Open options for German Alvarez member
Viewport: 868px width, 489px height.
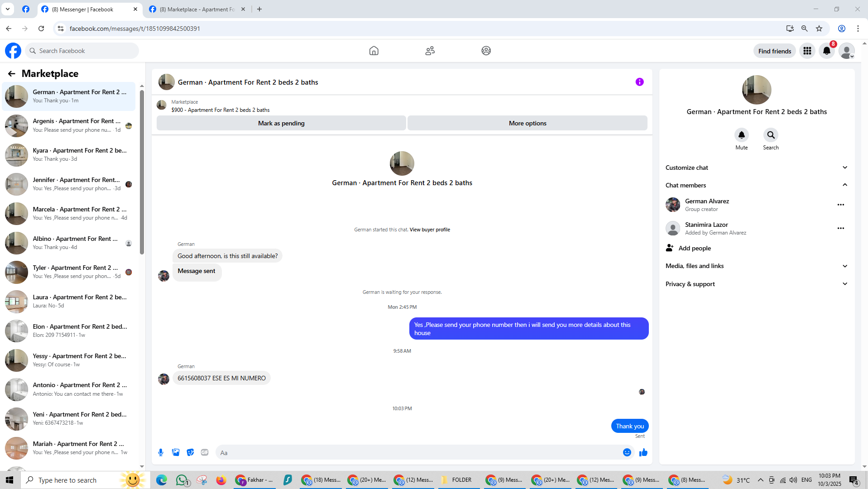(x=840, y=205)
